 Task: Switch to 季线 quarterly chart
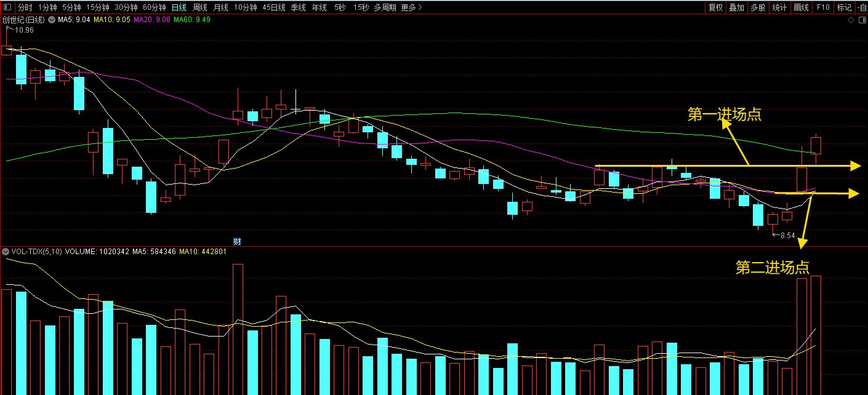pos(299,7)
